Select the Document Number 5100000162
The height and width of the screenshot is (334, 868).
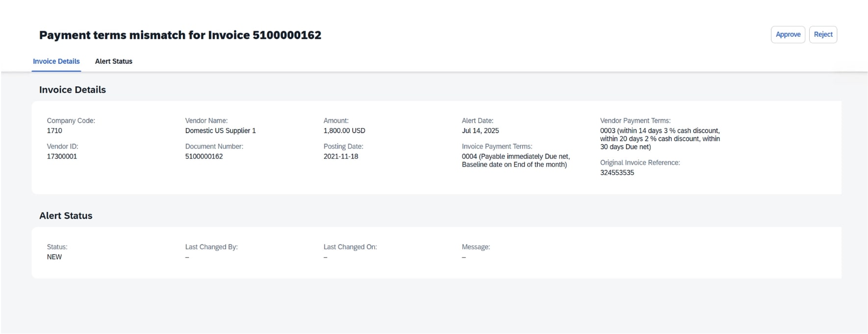tap(204, 156)
